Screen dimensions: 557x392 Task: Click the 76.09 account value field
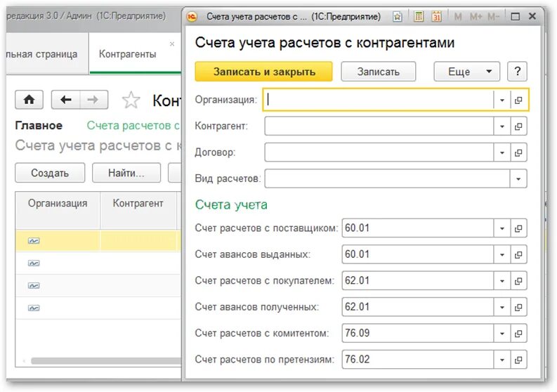[418, 334]
